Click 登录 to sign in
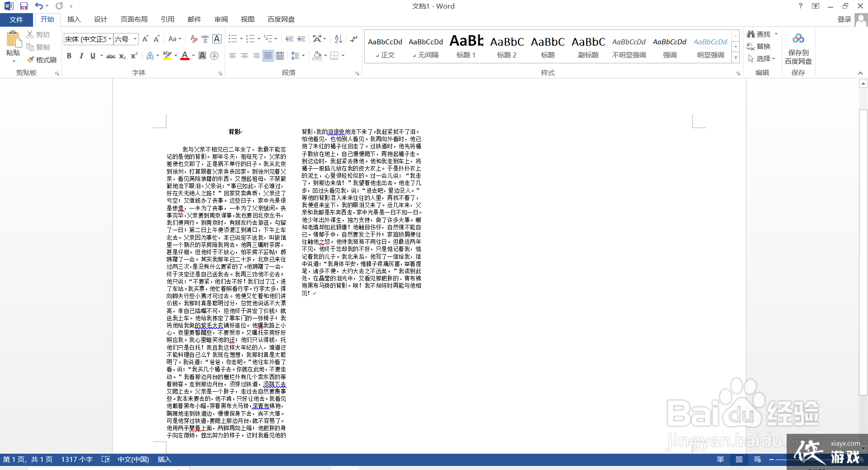This screenshot has height=470, width=868. click(x=844, y=19)
